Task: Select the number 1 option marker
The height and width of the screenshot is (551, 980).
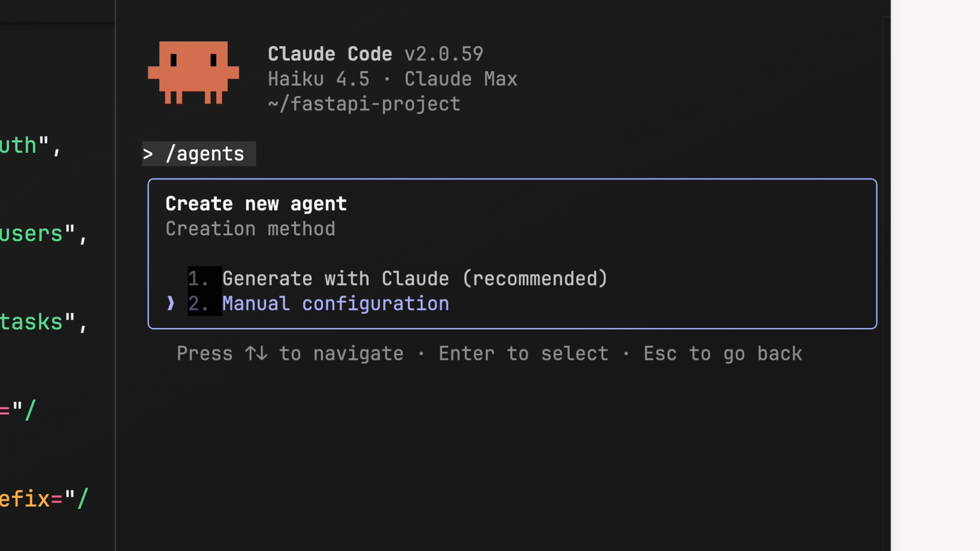Action: point(198,279)
